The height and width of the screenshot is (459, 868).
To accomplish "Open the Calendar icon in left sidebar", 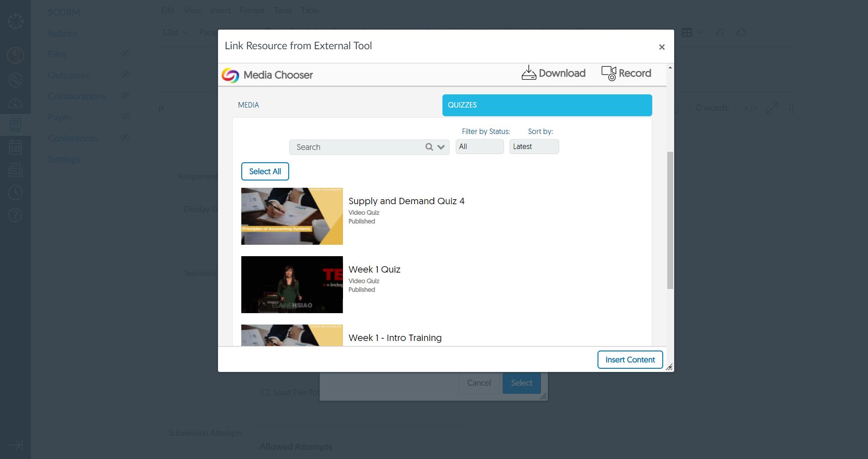I will pyautogui.click(x=16, y=147).
